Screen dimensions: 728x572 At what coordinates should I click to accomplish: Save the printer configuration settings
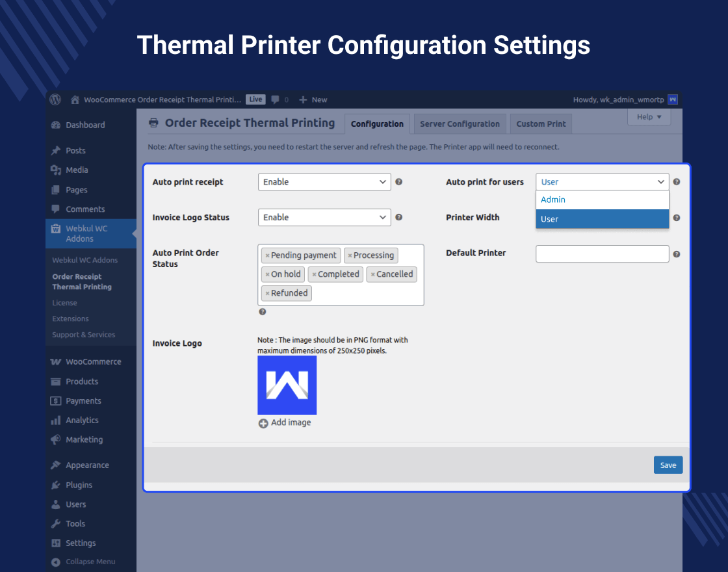[x=668, y=465]
